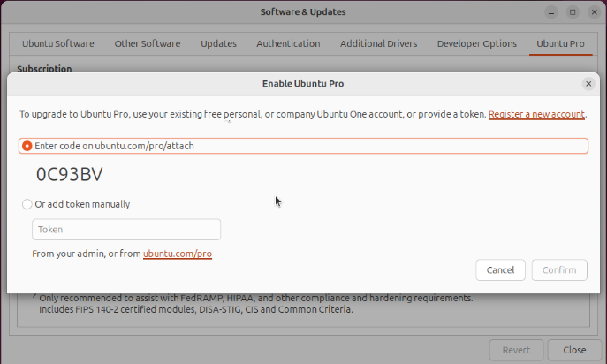
Task: Click the Subscription heading
Action: tap(44, 69)
